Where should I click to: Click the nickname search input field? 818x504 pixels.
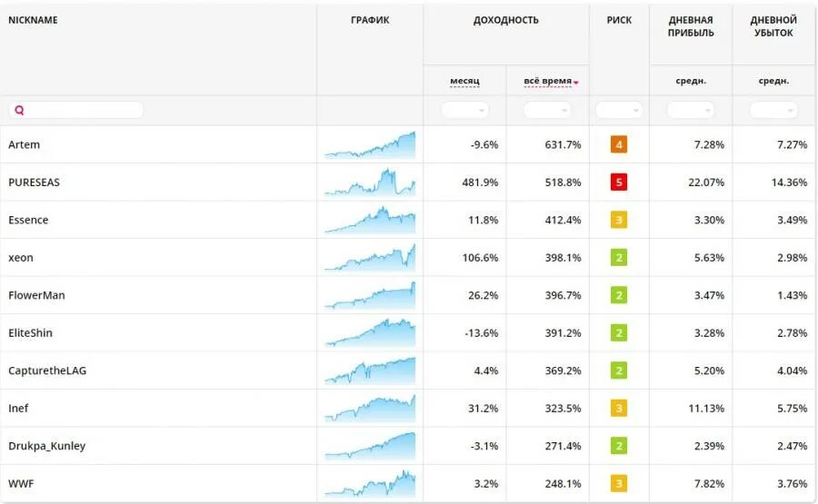(x=76, y=110)
